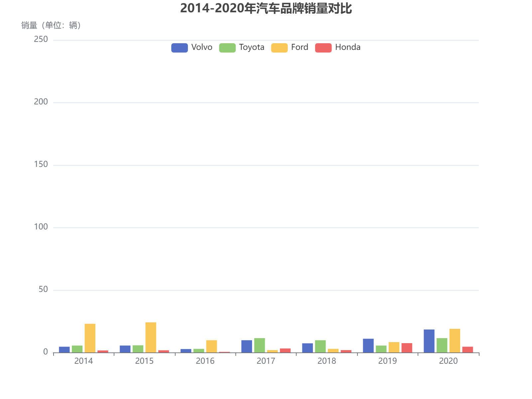532x399 pixels.
Task: Click the 150 y-axis value
Action: click(41, 164)
